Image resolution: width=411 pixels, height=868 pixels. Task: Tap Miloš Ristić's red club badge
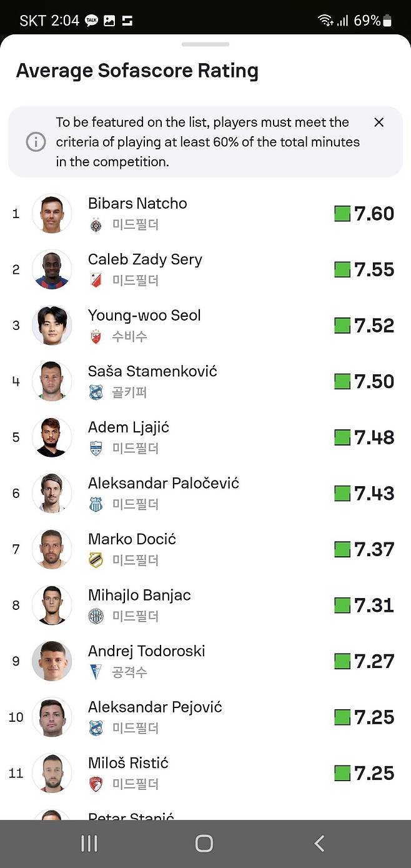[96, 784]
